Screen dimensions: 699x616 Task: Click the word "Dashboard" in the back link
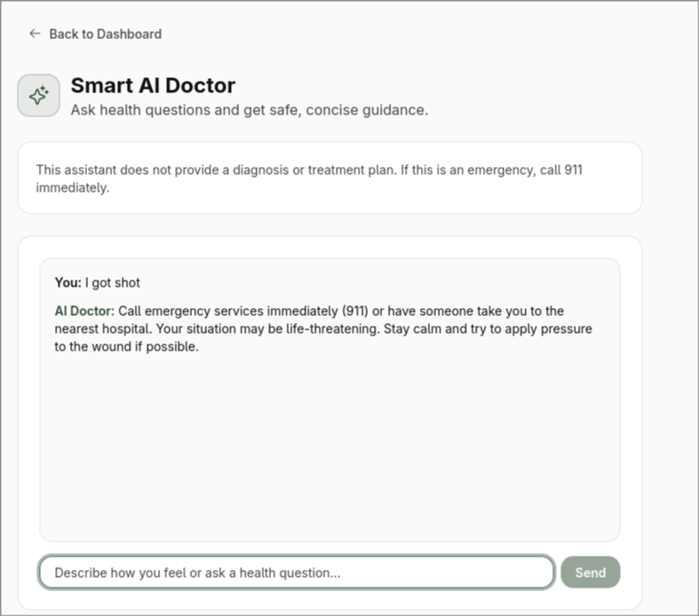tap(129, 34)
